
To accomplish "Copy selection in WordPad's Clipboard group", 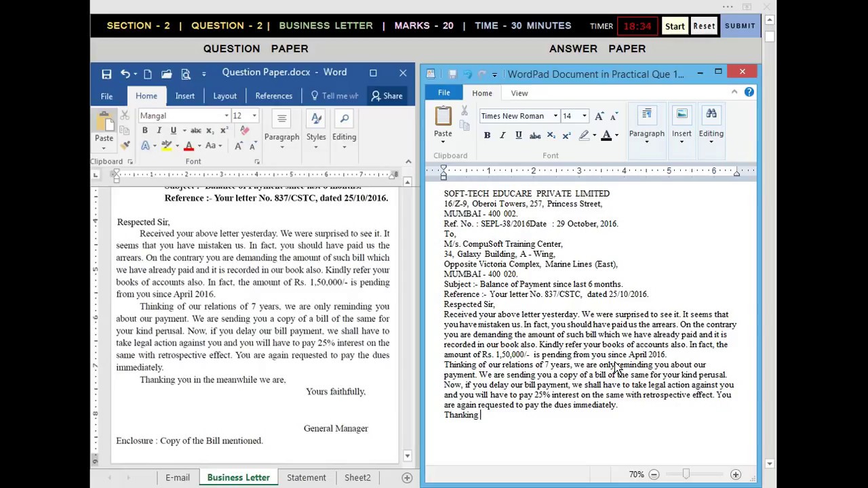I will [x=465, y=125].
